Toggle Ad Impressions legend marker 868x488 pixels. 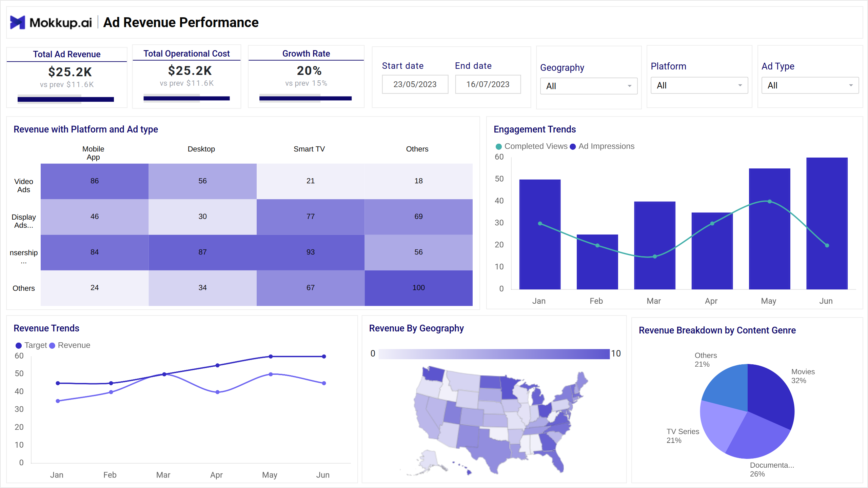573,146
